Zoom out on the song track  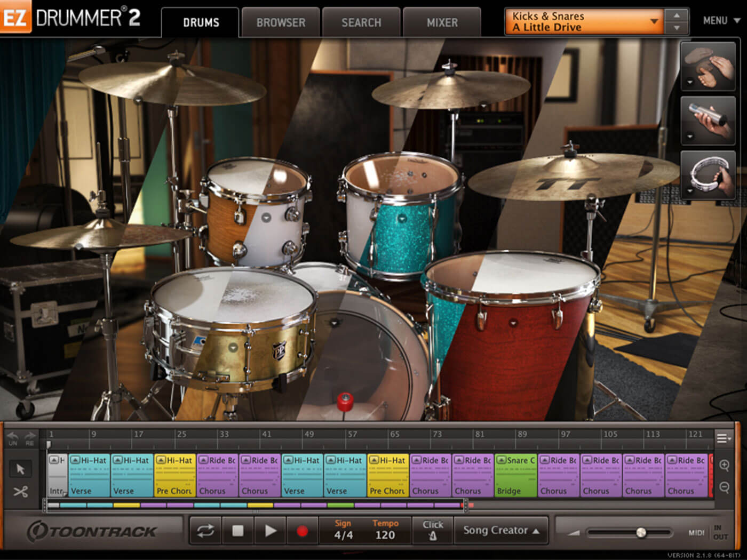coord(725,487)
